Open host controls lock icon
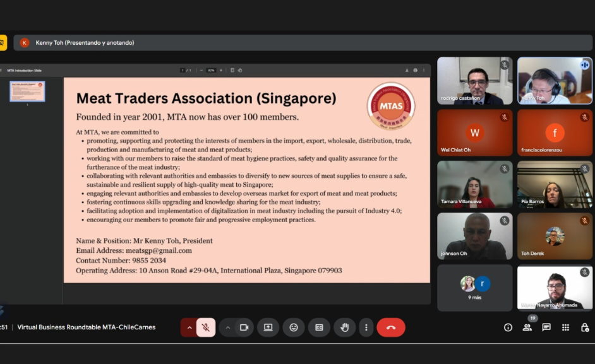 tap(585, 327)
